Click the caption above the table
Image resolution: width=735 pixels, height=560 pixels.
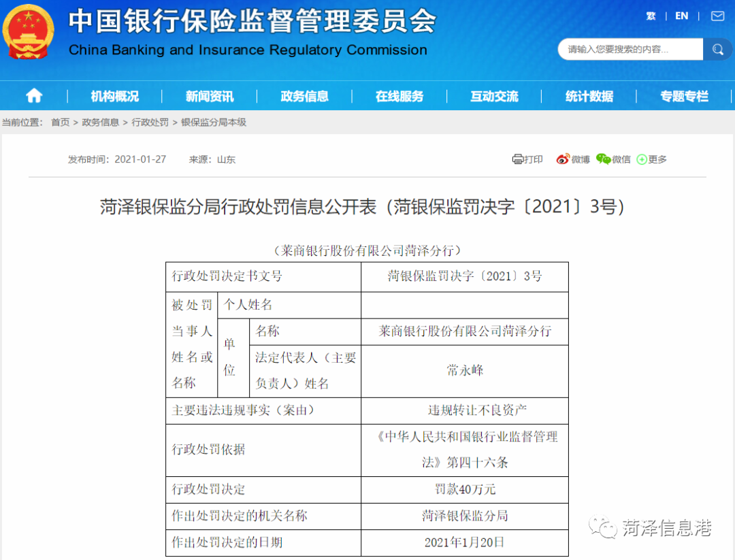(367, 250)
